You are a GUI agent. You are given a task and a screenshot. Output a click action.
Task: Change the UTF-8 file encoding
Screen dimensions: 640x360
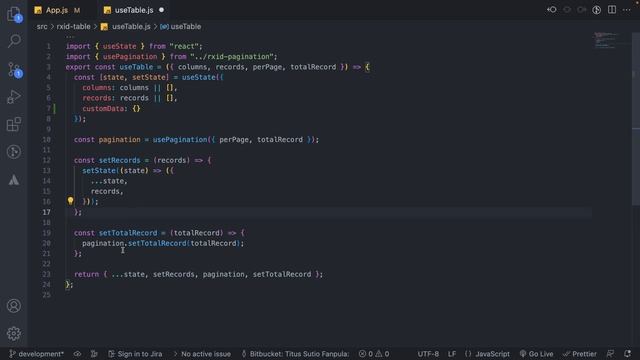coord(428,354)
